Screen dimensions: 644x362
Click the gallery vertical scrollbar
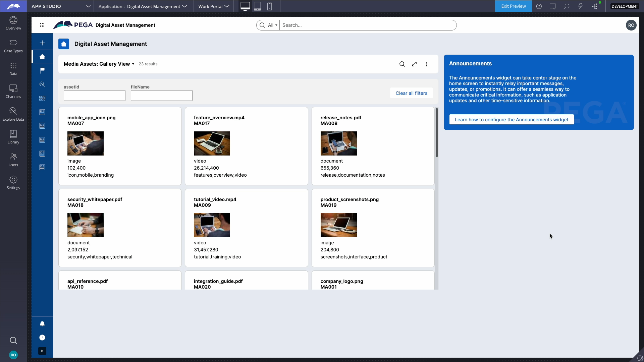click(x=436, y=132)
